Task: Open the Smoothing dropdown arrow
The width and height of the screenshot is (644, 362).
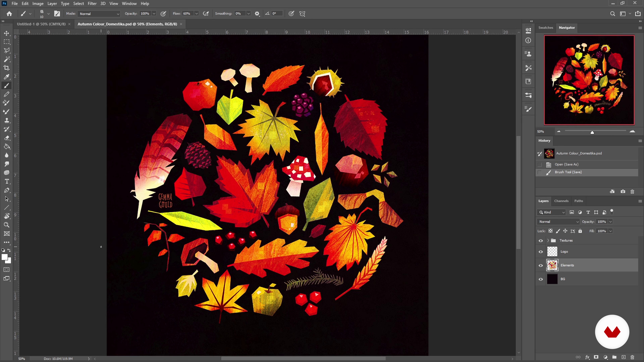Action: coord(248,14)
